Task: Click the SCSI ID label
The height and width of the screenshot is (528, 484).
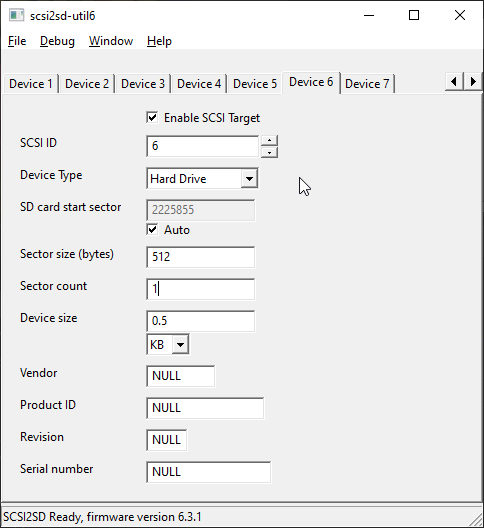Action: tap(38, 143)
